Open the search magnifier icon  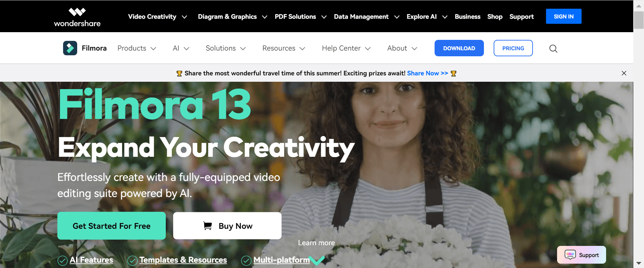553,49
